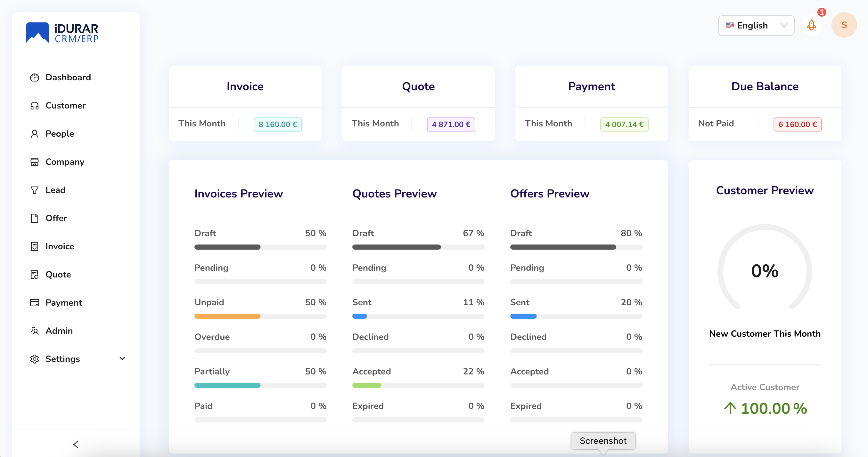Select the Customer sidebar icon
Viewport: 868px width, 457px height.
pos(35,106)
